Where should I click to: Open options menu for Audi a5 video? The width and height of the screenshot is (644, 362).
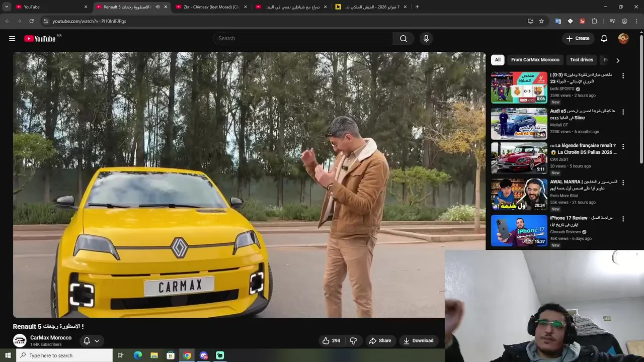pyautogui.click(x=623, y=112)
